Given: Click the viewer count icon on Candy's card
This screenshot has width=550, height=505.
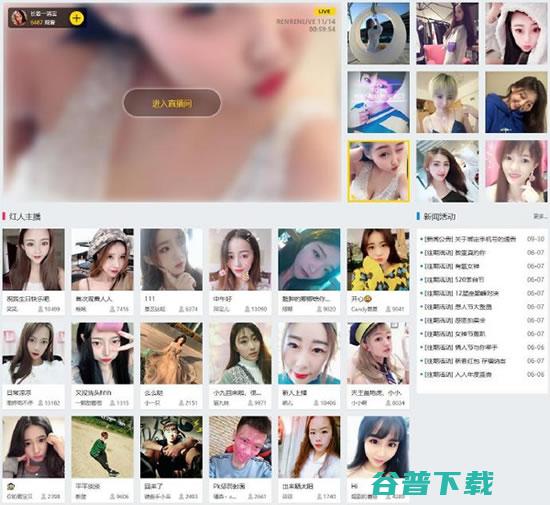Looking at the screenshot, I should 388,309.
